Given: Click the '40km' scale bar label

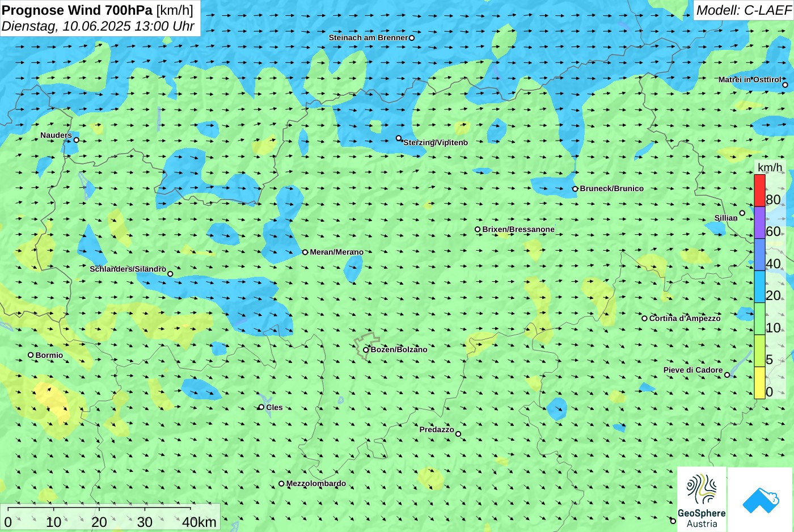Looking at the screenshot, I should [x=199, y=522].
